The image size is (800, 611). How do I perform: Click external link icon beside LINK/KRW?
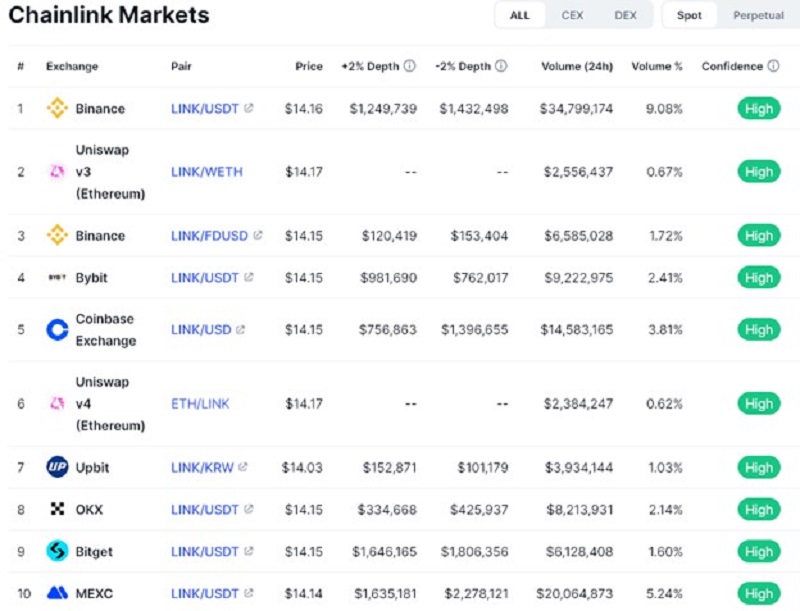(243, 467)
